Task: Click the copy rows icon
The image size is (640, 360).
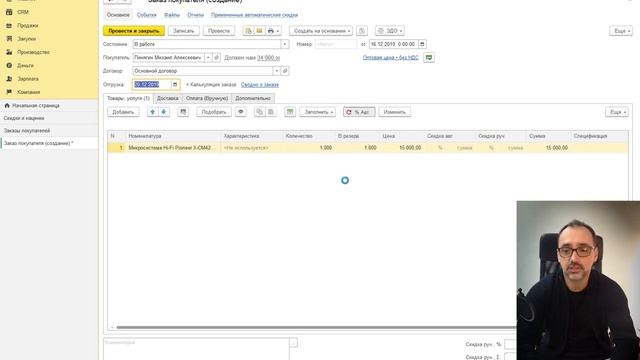Action: point(260,112)
